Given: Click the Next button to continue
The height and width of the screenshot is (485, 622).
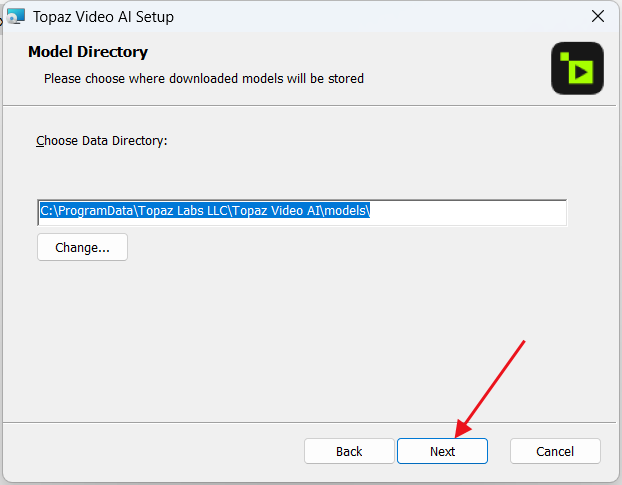Looking at the screenshot, I should [442, 451].
